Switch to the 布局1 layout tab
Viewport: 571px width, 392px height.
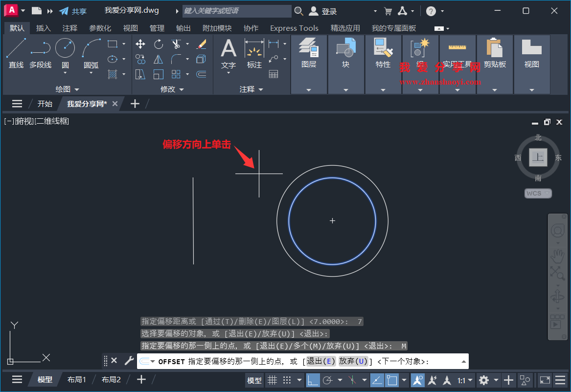pyautogui.click(x=77, y=379)
